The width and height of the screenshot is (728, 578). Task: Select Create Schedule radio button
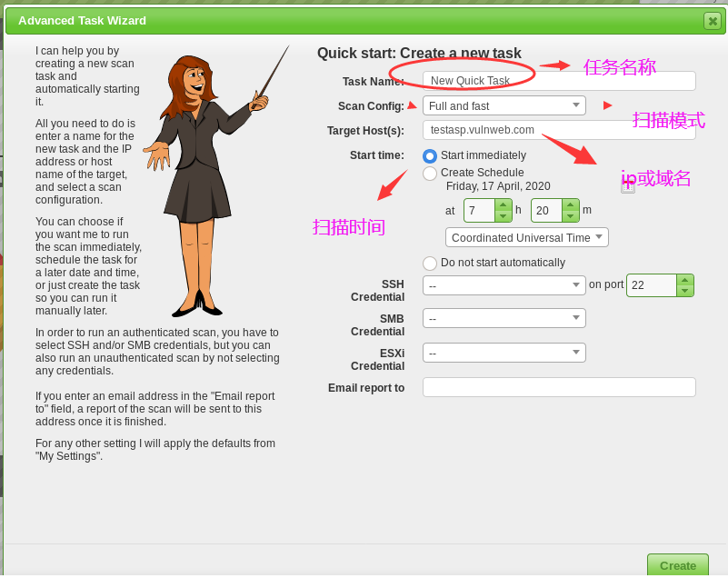coord(430,174)
